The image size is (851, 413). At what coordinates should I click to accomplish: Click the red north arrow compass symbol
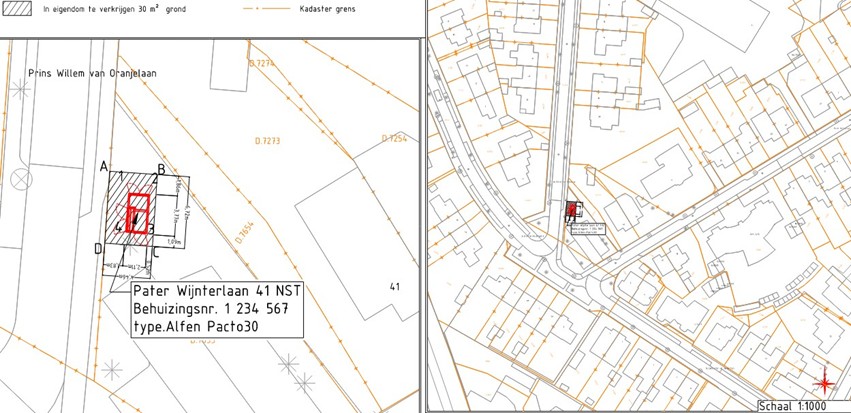[825, 382]
